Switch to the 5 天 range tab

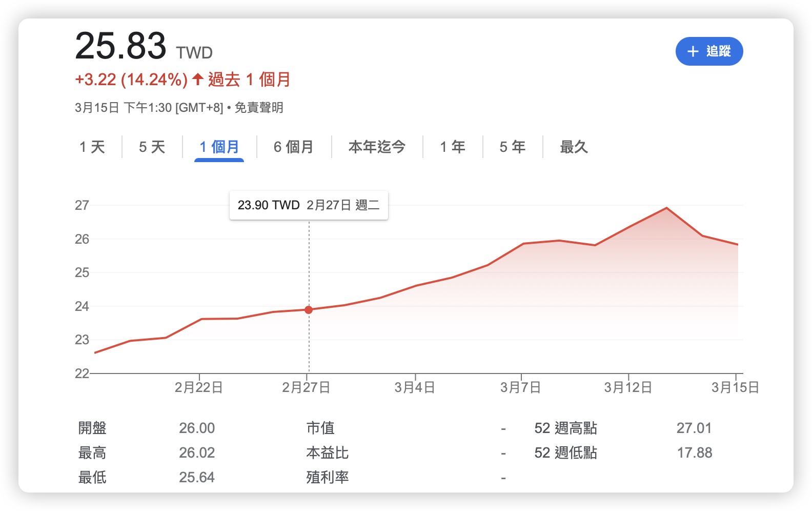tap(152, 147)
